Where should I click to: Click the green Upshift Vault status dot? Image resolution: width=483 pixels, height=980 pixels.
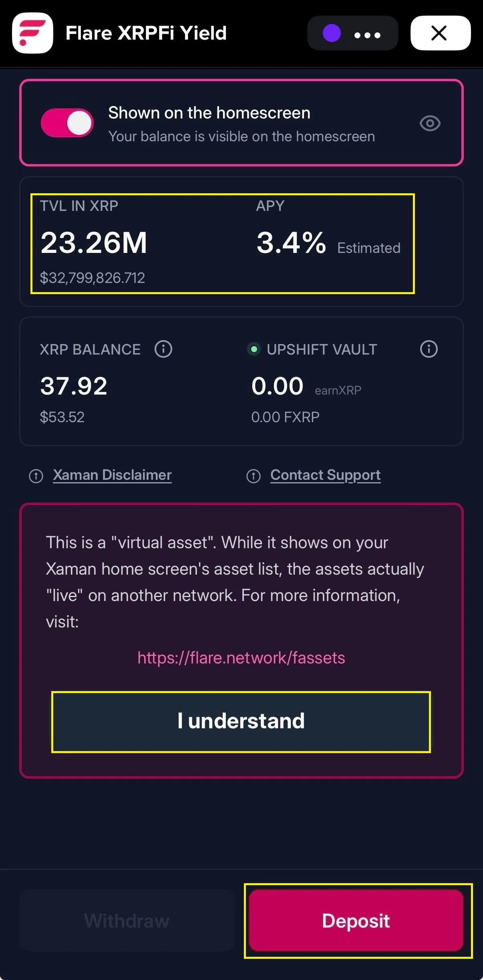click(x=254, y=349)
